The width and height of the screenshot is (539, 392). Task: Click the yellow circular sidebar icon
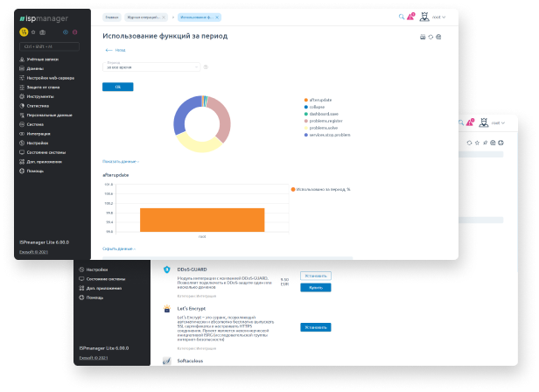coord(24,32)
